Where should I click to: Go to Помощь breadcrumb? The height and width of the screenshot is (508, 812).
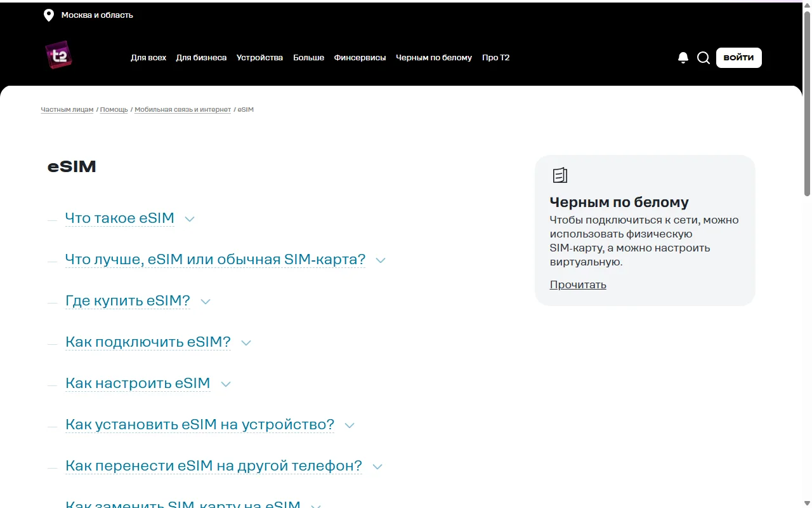pos(114,110)
